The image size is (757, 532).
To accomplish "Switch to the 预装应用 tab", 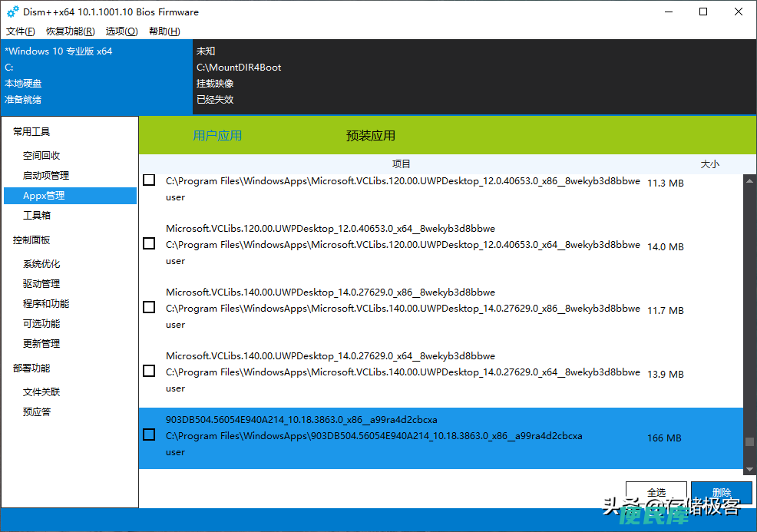I will tap(370, 136).
